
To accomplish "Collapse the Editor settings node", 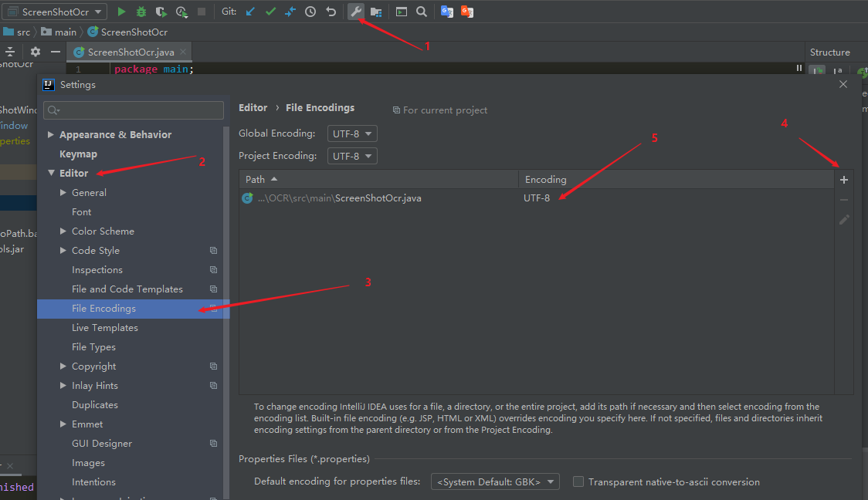I will (51, 173).
